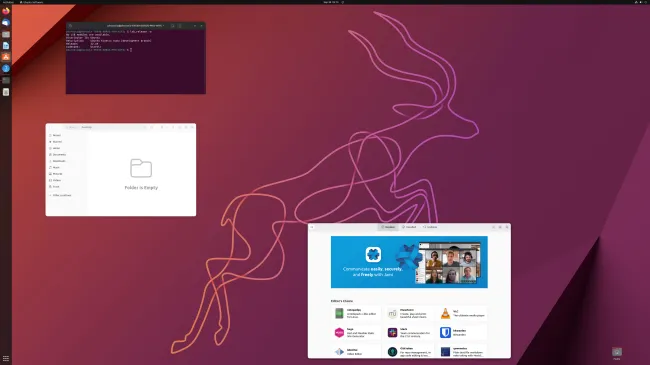The image size is (650, 365).
Task: Open the system status menu at top right
Action: coord(641,2)
